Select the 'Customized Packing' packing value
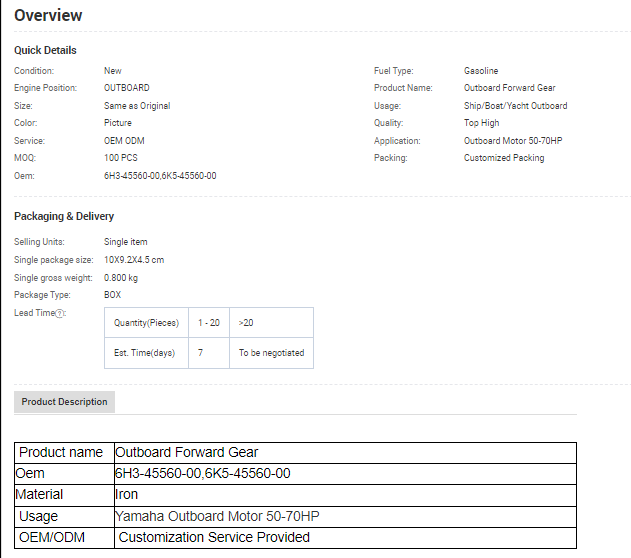The width and height of the screenshot is (631, 558). pyautogui.click(x=504, y=158)
